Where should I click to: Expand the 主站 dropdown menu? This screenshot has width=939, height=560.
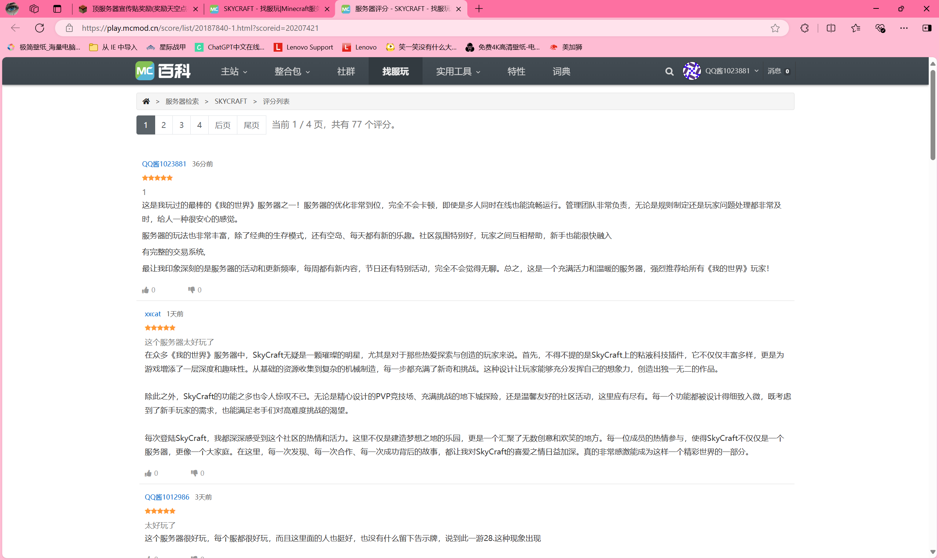pyautogui.click(x=234, y=71)
